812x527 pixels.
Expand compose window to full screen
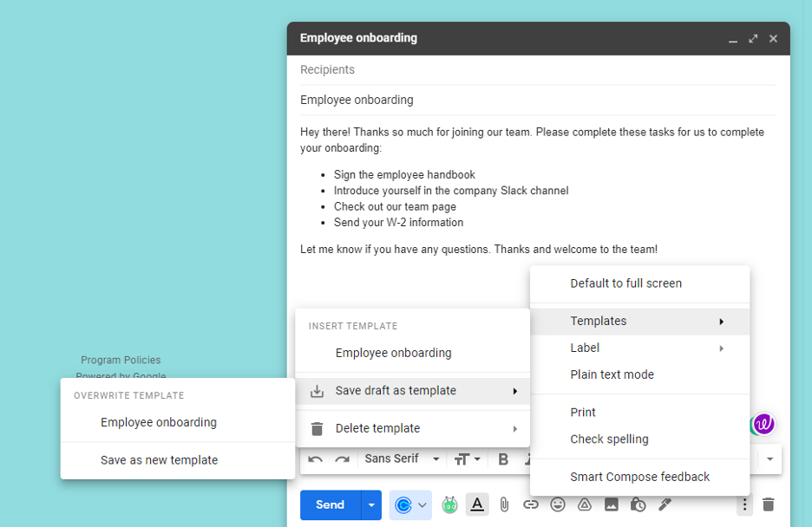coord(753,39)
